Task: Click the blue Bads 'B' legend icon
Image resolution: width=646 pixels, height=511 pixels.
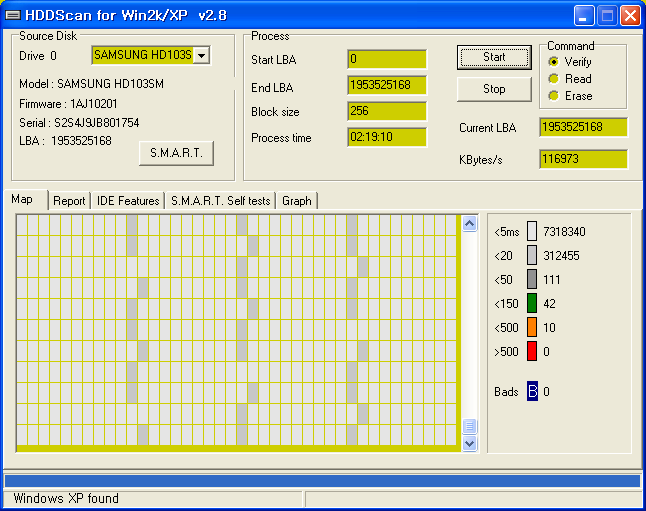Action: point(532,391)
